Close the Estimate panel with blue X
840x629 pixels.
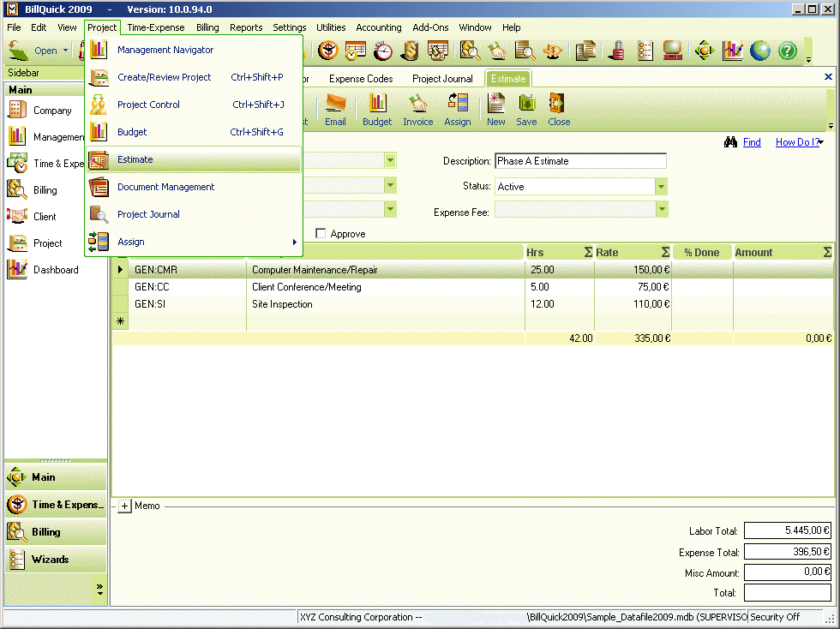(828, 76)
